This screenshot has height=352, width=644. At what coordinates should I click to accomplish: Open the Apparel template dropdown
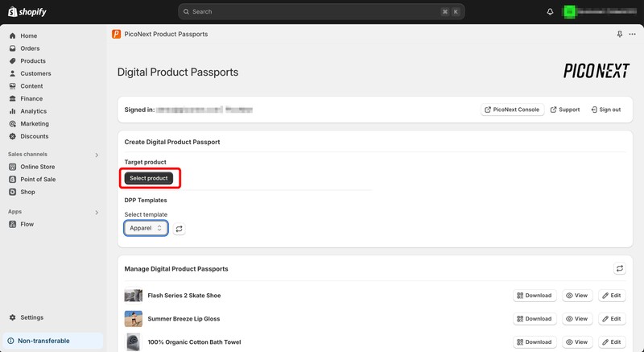click(146, 229)
